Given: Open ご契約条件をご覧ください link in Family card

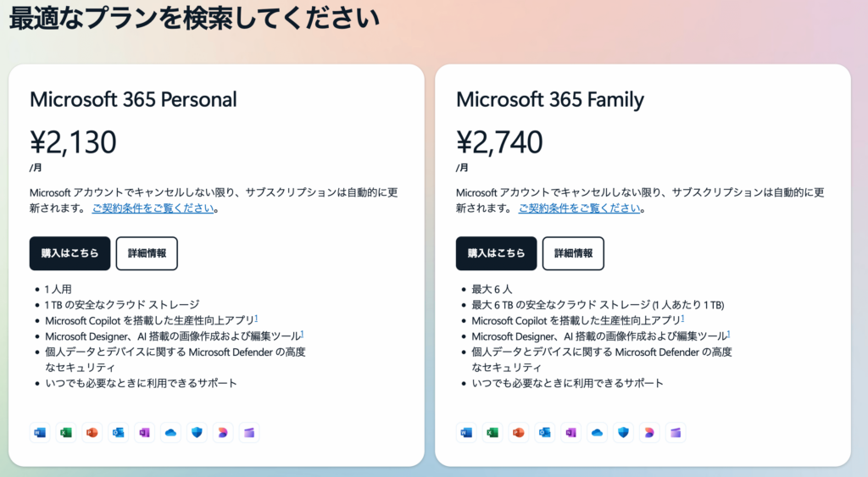Looking at the screenshot, I should (580, 208).
